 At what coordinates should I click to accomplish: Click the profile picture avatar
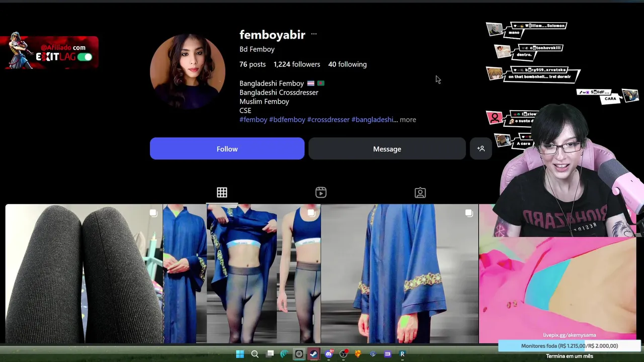coord(187,71)
